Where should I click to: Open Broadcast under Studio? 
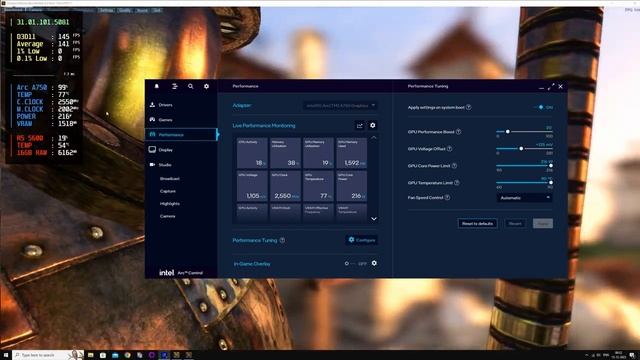[x=170, y=179]
